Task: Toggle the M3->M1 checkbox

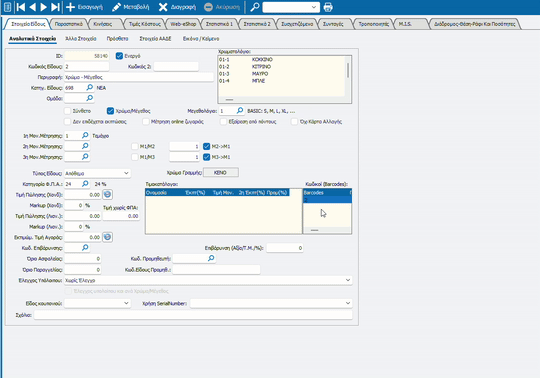Action: pos(206,157)
